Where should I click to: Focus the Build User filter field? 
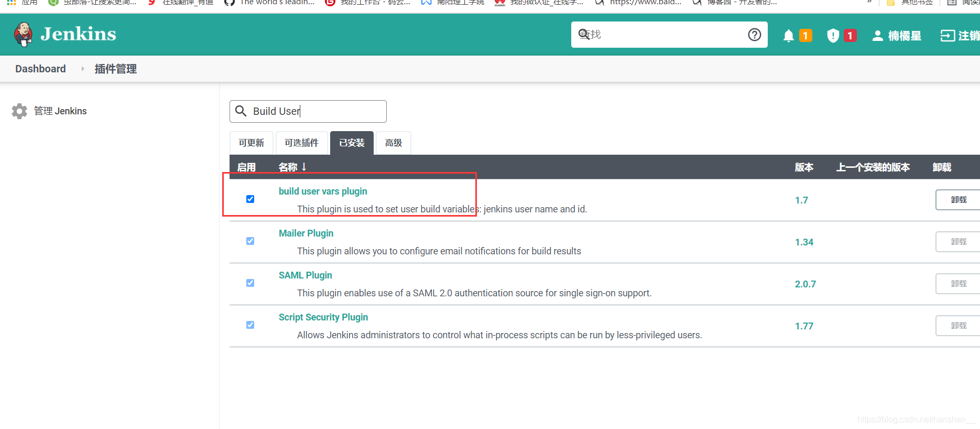click(x=308, y=111)
